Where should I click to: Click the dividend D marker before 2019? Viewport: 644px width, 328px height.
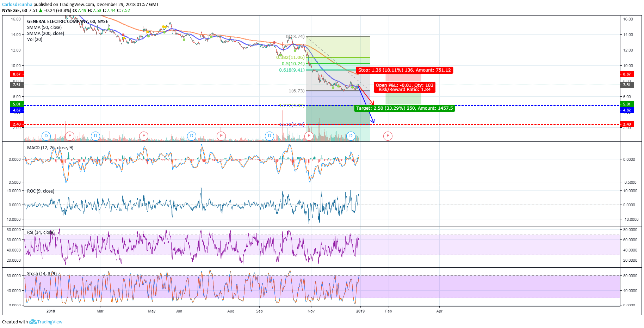coord(351,136)
